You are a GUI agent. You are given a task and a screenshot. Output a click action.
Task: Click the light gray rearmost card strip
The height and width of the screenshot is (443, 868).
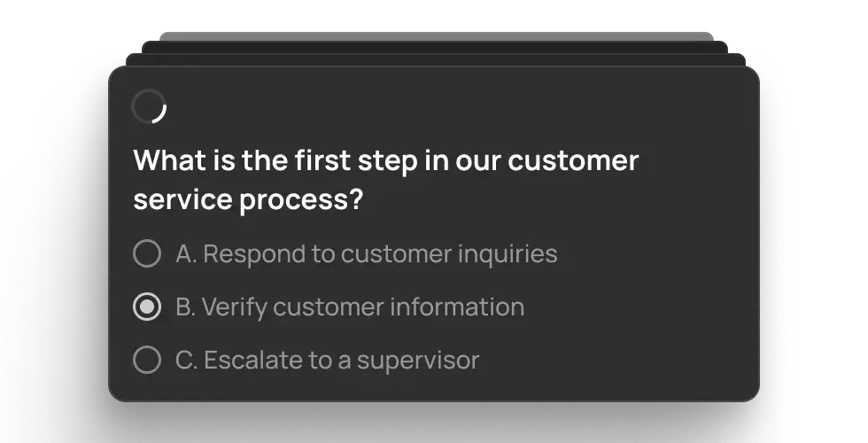[x=436, y=36]
